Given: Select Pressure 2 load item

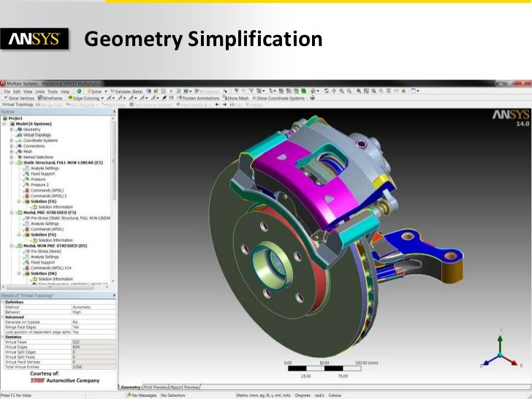Looking at the screenshot, I should point(39,185).
